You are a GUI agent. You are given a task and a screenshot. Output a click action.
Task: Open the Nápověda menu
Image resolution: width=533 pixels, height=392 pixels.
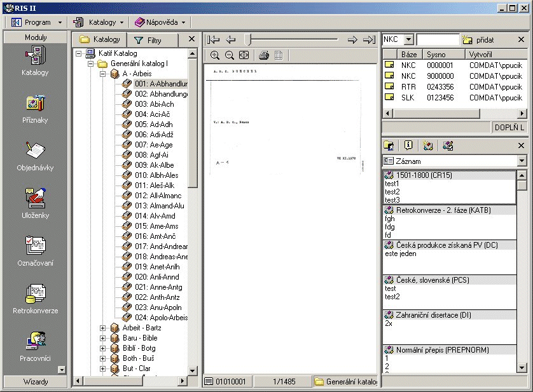160,22
